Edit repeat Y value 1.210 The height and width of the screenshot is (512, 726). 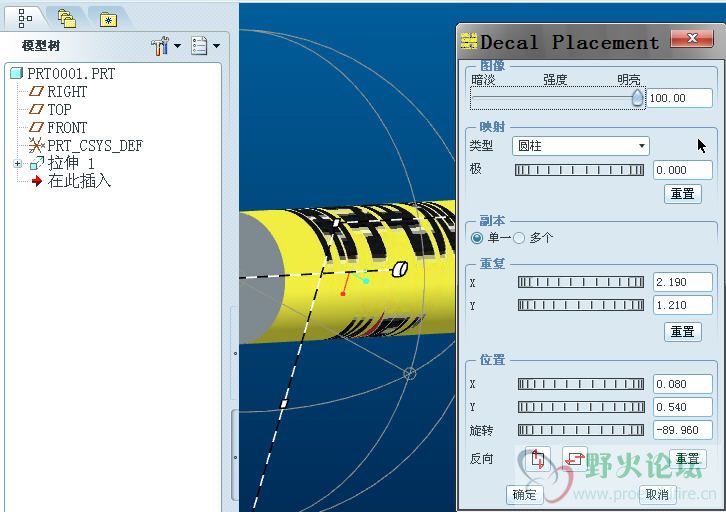click(682, 305)
